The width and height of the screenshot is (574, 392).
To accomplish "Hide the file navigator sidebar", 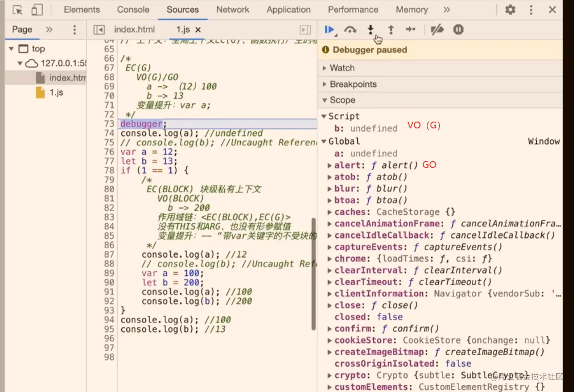I will click(99, 30).
